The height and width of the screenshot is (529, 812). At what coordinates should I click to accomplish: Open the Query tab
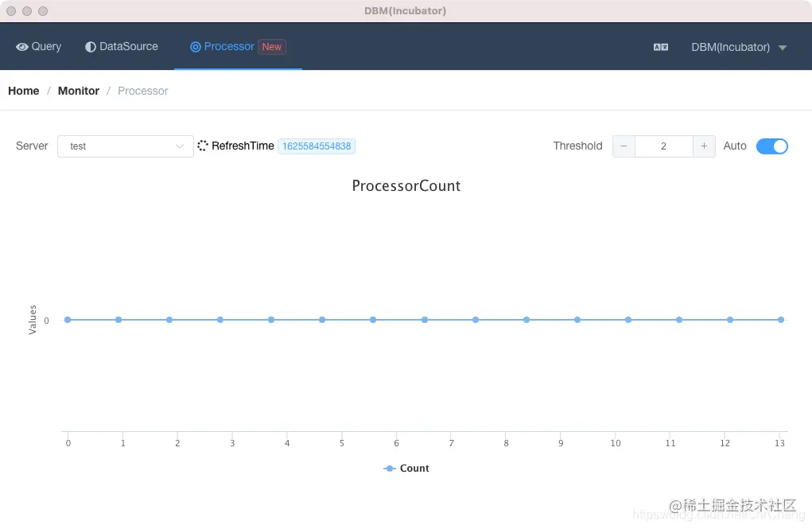[38, 47]
